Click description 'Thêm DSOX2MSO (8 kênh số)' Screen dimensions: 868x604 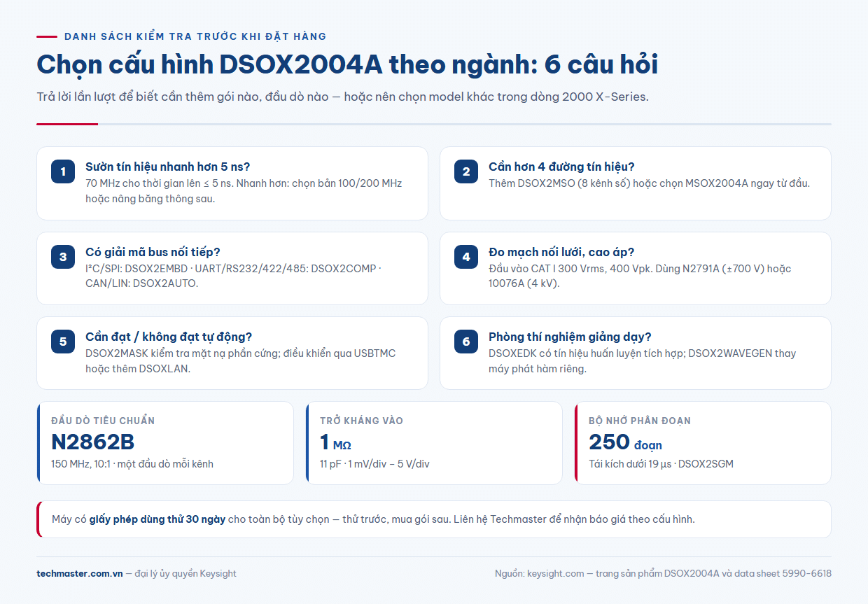point(649,183)
